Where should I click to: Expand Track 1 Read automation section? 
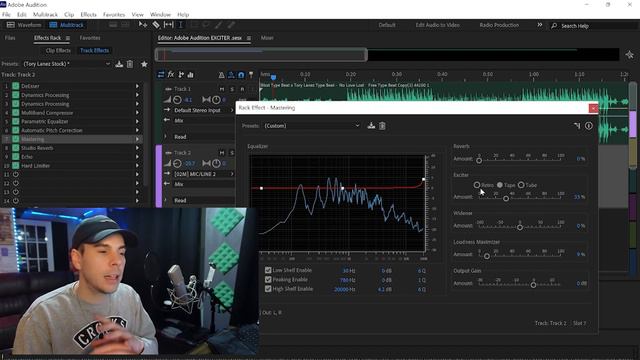pyautogui.click(x=165, y=137)
